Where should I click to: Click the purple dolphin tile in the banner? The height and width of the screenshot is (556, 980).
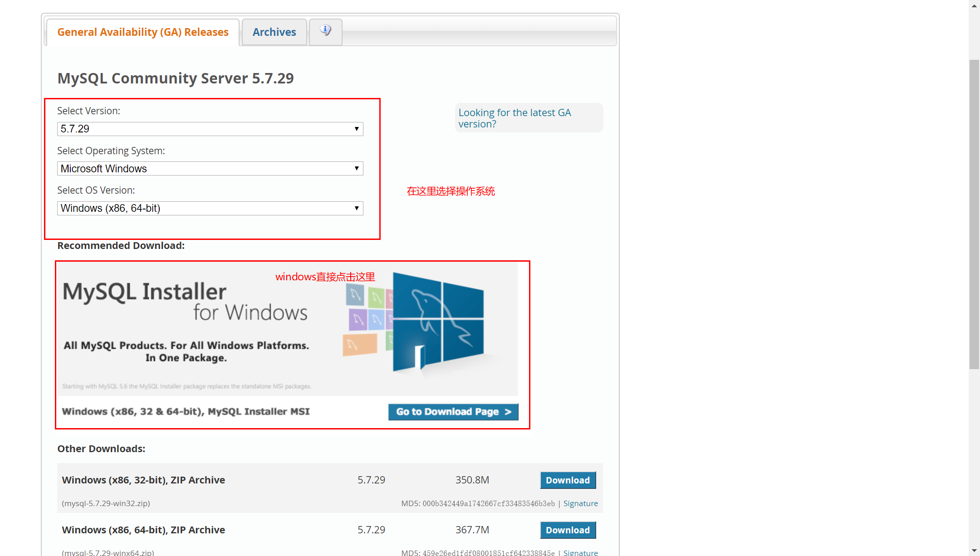pos(358,320)
